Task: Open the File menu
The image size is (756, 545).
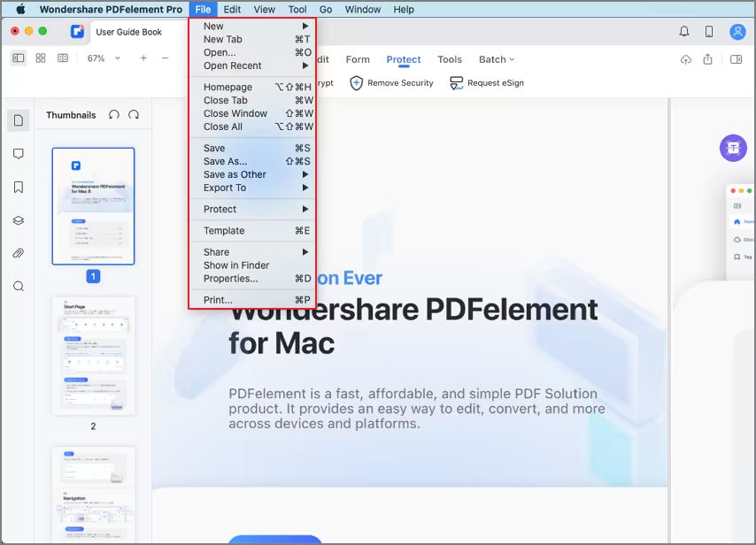Action: click(203, 9)
